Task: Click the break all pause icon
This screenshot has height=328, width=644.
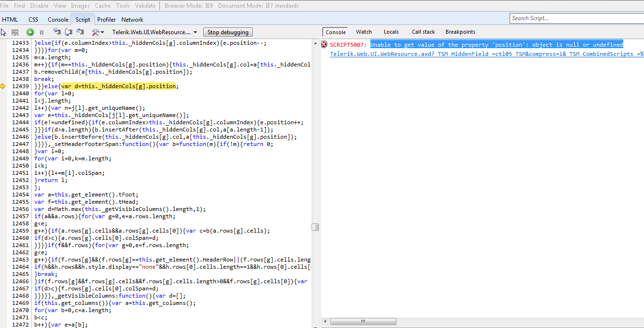Action: tap(41, 32)
